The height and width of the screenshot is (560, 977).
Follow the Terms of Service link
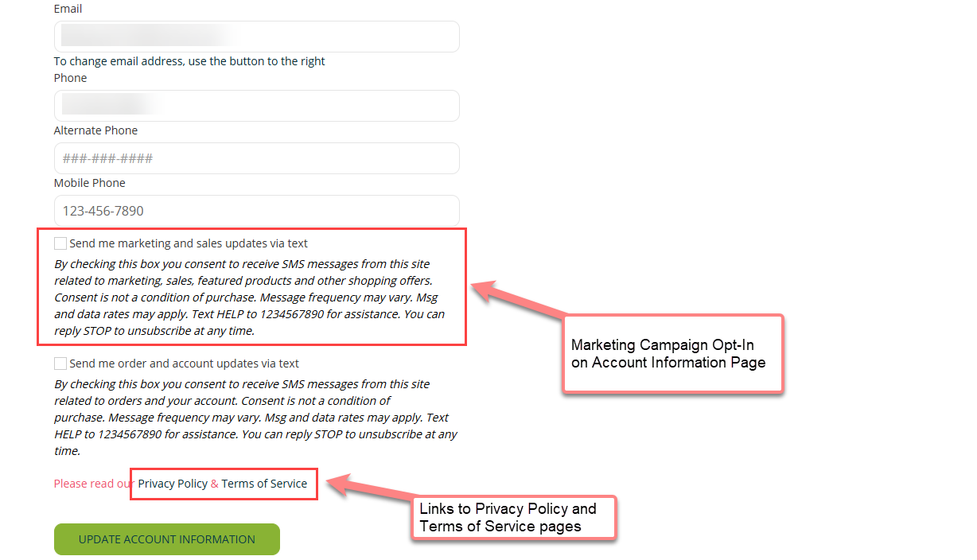tap(264, 483)
